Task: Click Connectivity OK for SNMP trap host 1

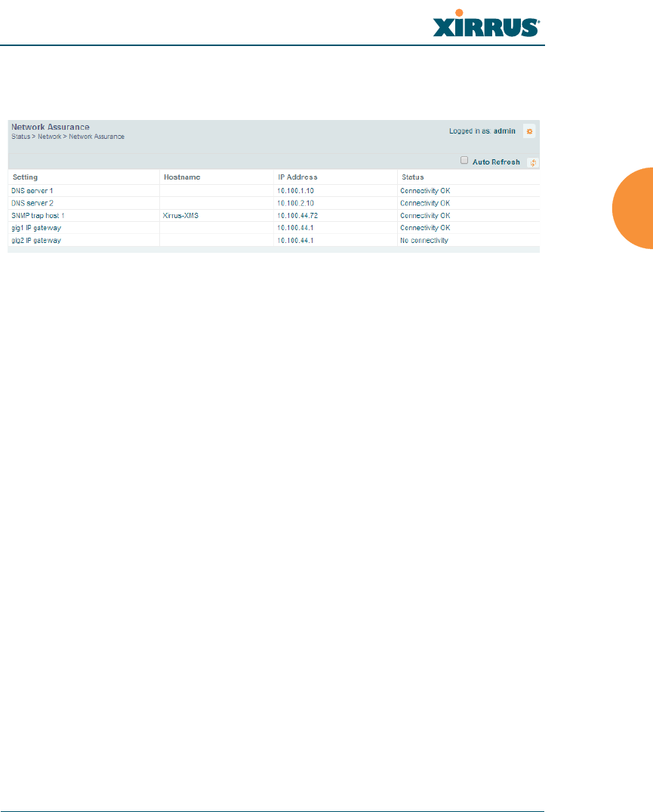Action: click(x=425, y=216)
